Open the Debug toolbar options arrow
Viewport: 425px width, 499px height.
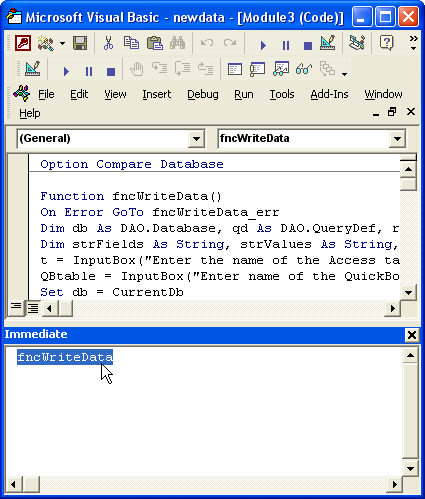[344, 74]
